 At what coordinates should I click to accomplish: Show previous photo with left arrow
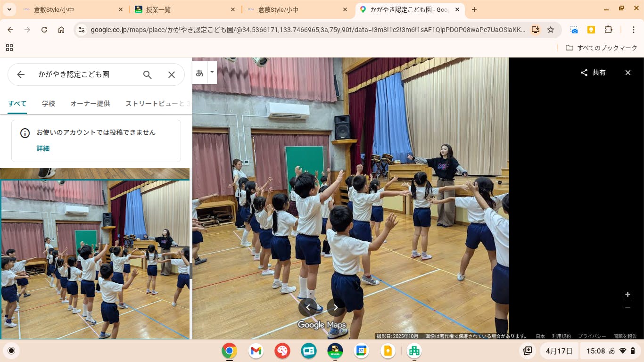pos(308,307)
